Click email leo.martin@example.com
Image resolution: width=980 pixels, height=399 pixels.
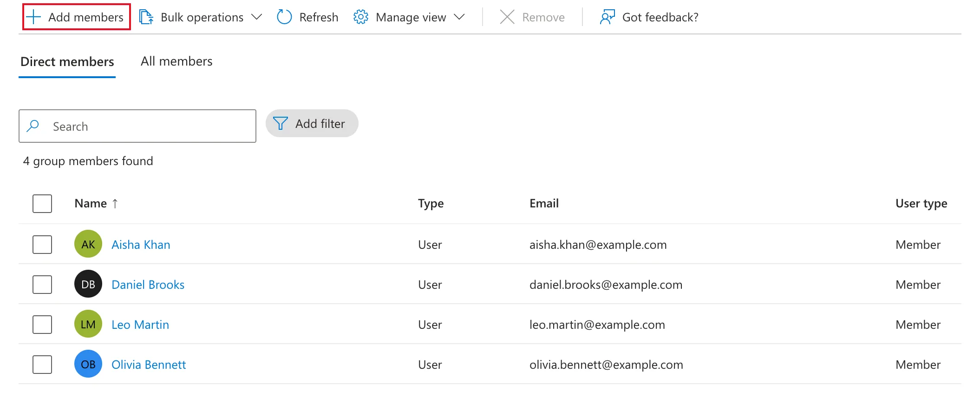[x=597, y=325]
